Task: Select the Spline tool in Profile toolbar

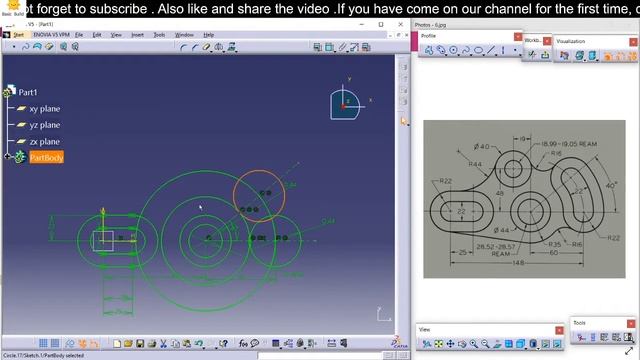Action: click(x=465, y=51)
